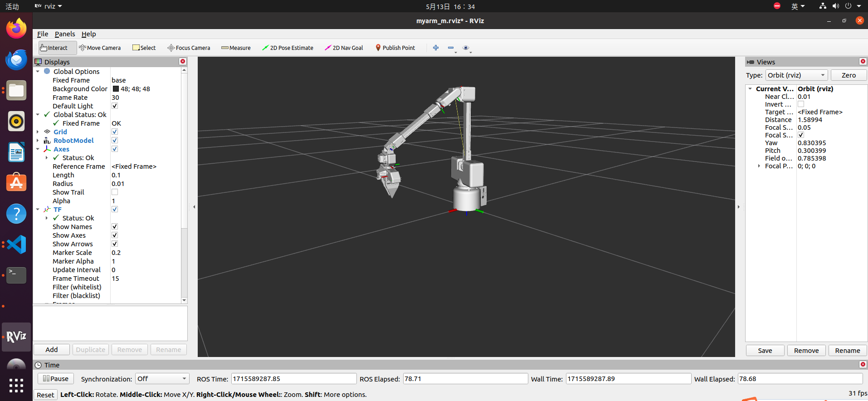Pick the Measure tool
Image resolution: width=868 pixels, height=401 pixels.
pyautogui.click(x=236, y=48)
